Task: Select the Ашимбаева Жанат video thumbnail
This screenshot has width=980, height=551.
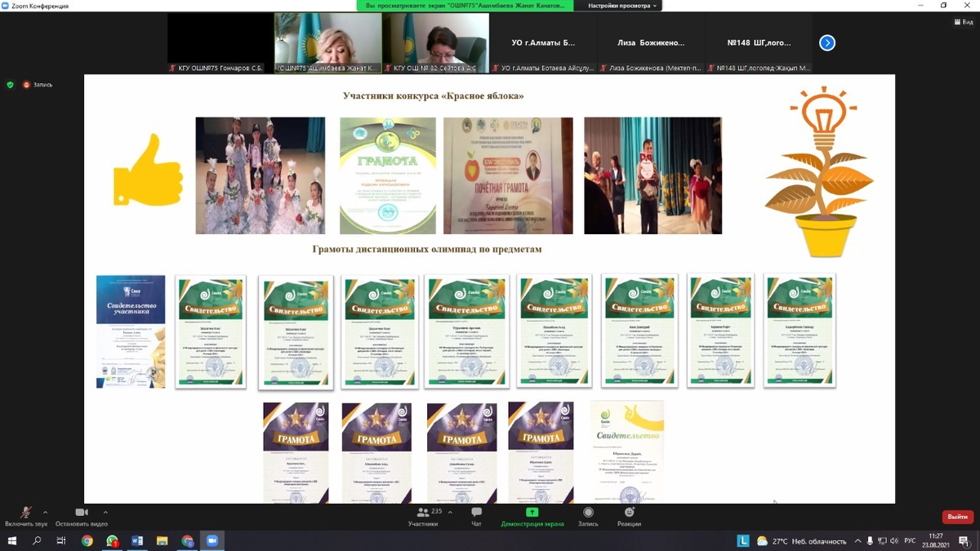Action: click(327, 43)
